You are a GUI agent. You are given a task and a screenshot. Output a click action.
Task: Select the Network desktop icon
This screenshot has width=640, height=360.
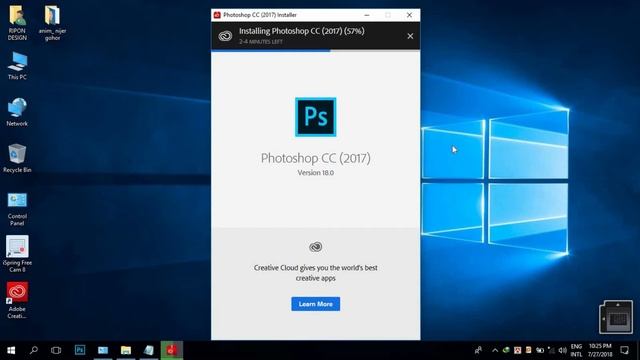(17, 112)
